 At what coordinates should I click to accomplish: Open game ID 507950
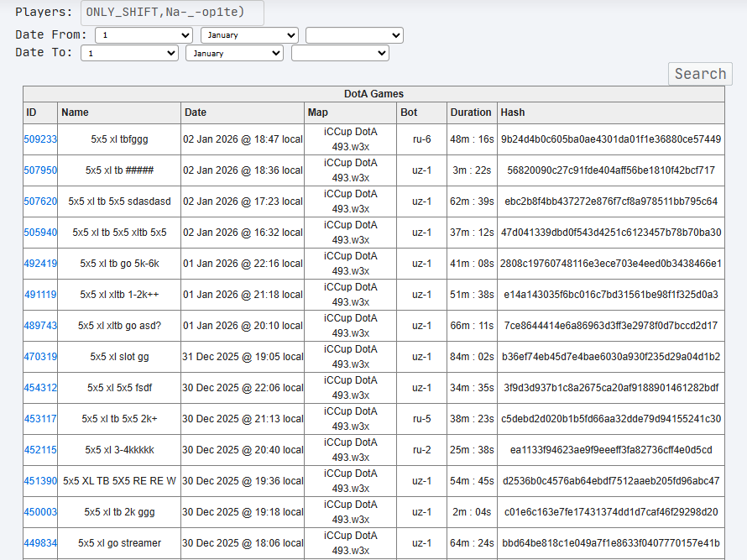40,170
